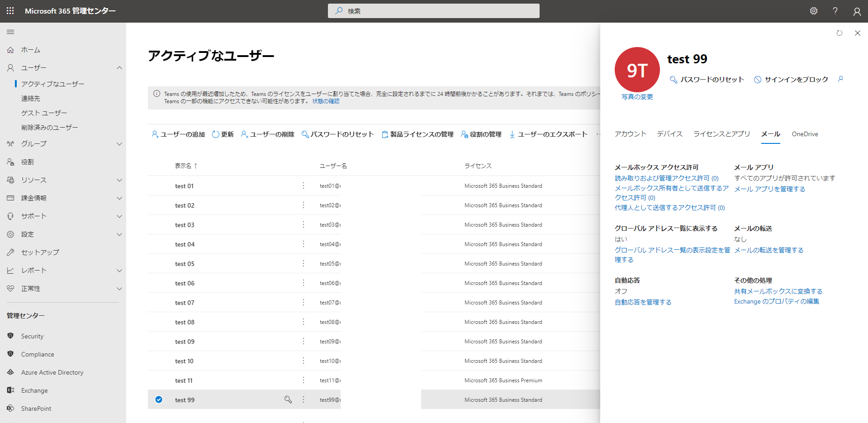Open the SharePoint admin center icon
This screenshot has width=868, height=423.
point(10,408)
